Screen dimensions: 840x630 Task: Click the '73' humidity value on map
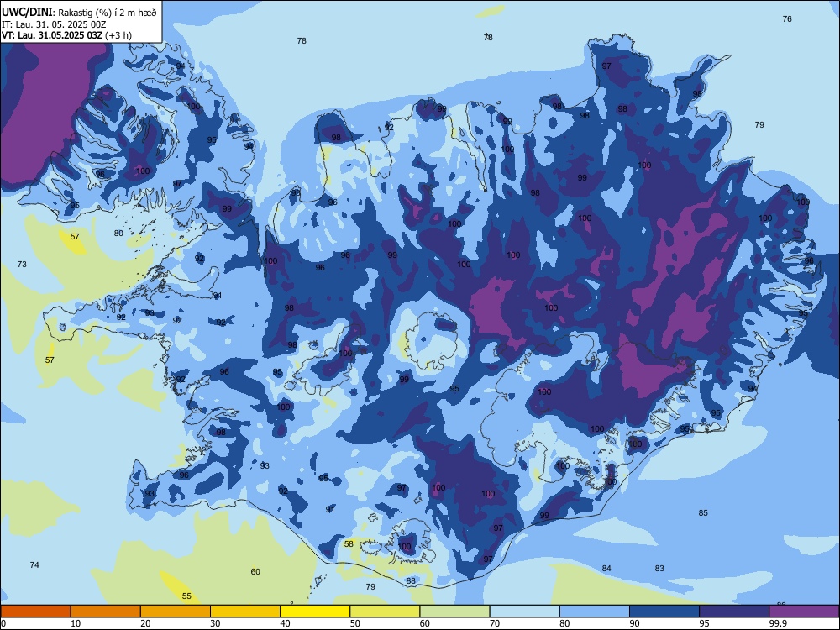22,264
